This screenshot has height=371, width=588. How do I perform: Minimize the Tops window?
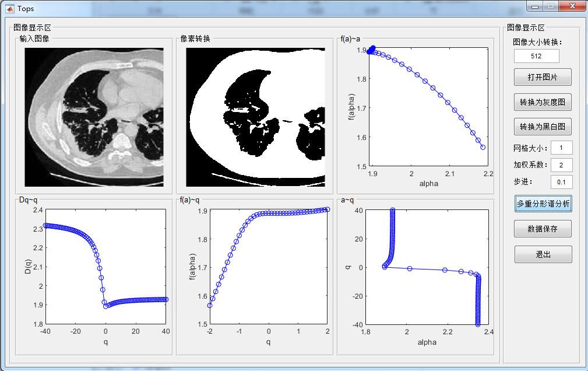point(535,6)
